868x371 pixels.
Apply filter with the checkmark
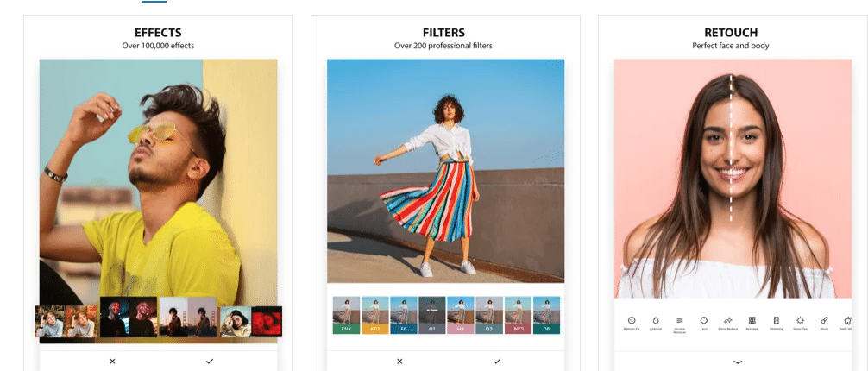pyautogui.click(x=496, y=361)
